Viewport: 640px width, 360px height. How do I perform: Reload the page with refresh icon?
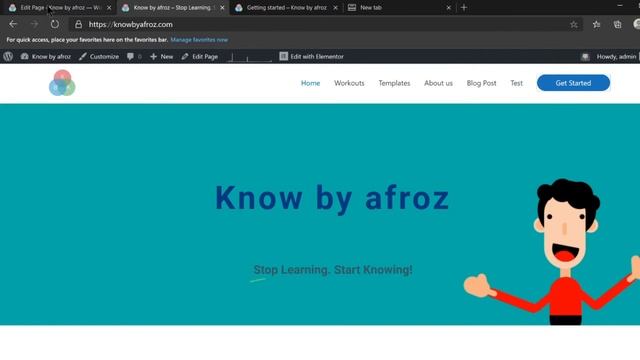(x=55, y=24)
